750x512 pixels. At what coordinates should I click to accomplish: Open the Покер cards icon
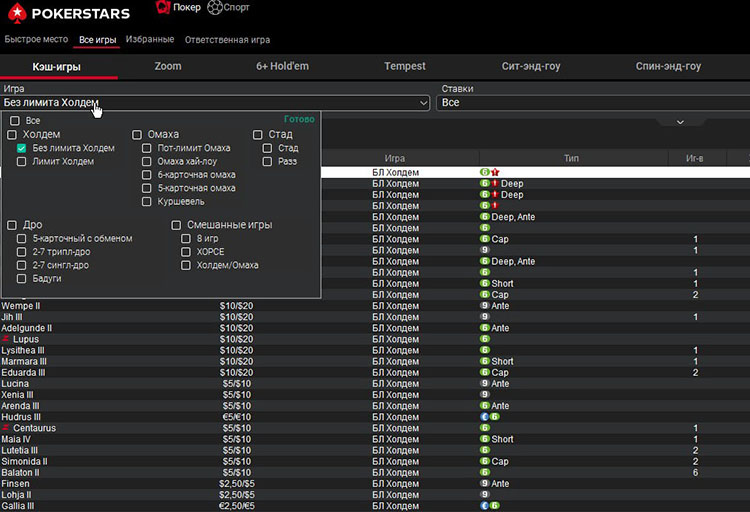pos(163,7)
